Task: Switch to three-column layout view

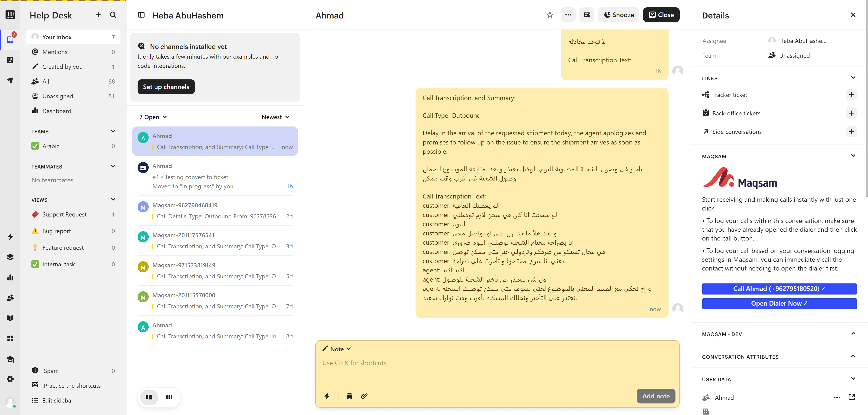Action: coord(169,397)
